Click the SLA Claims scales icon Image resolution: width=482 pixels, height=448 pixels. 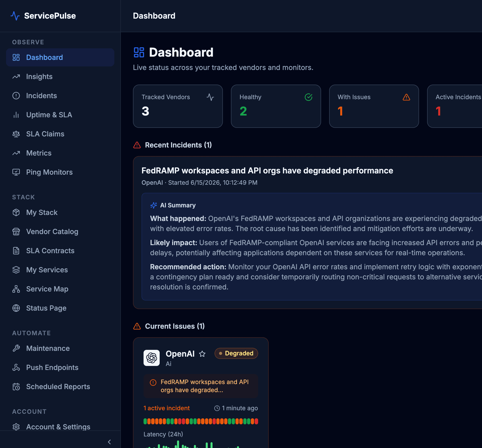(16, 134)
